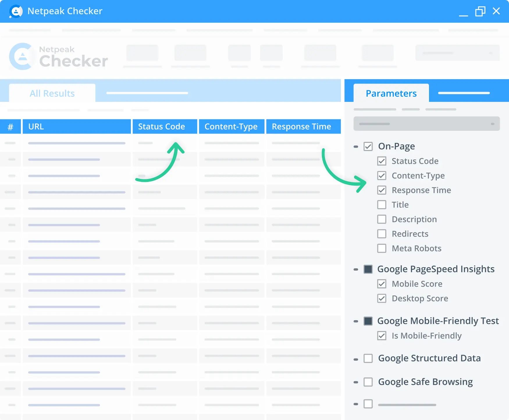Collapse the last unlabeled parameter group
The image size is (509, 420).
[x=356, y=404]
